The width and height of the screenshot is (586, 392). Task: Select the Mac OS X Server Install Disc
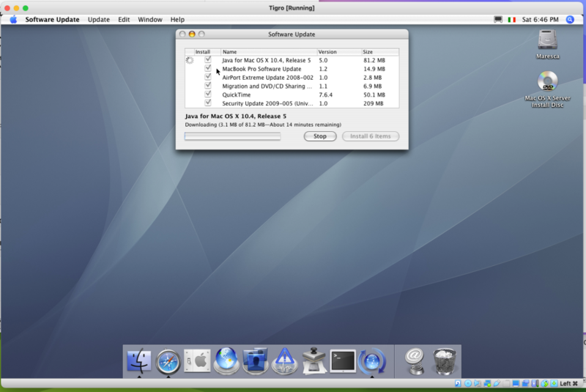[547, 82]
